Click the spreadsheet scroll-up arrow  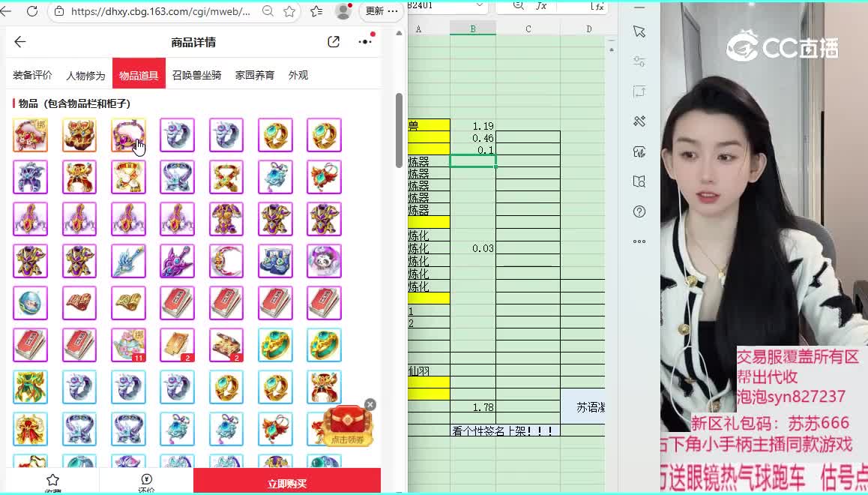(611, 49)
